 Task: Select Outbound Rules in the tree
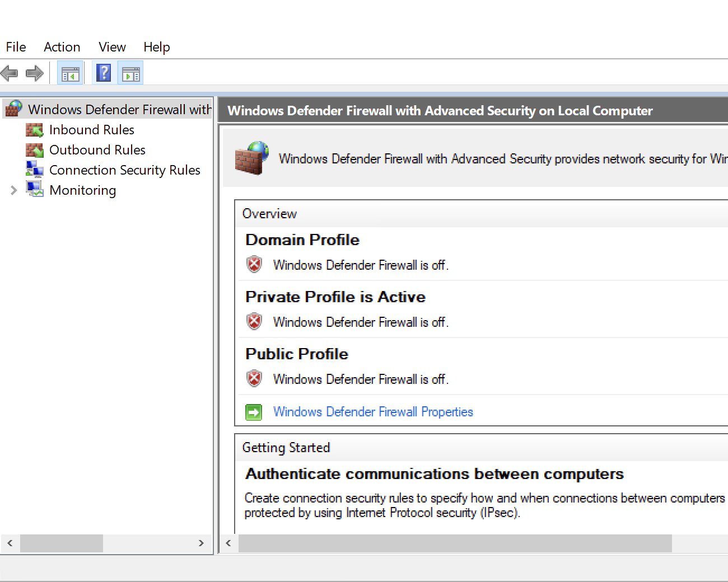[x=97, y=150]
